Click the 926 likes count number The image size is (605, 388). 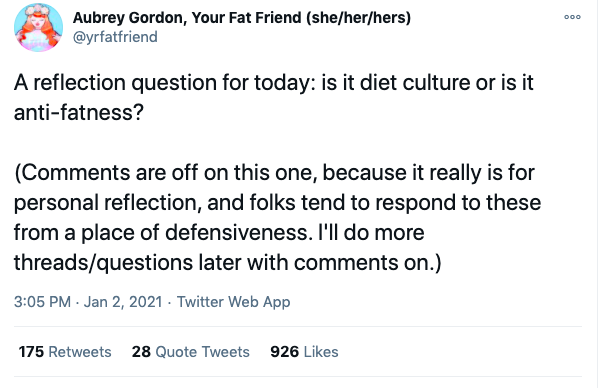[x=284, y=352]
